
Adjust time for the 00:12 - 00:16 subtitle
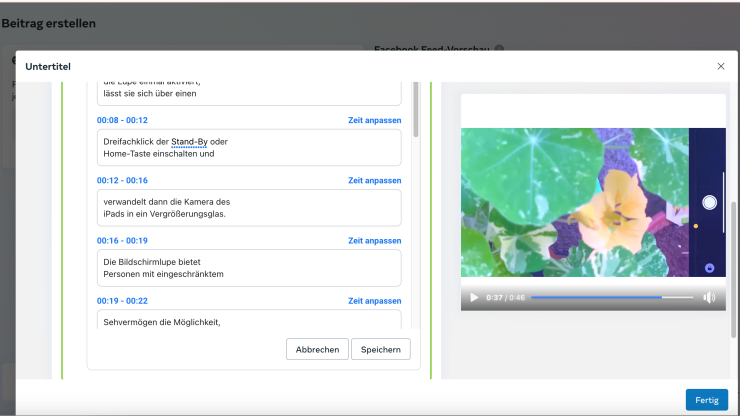(x=375, y=180)
